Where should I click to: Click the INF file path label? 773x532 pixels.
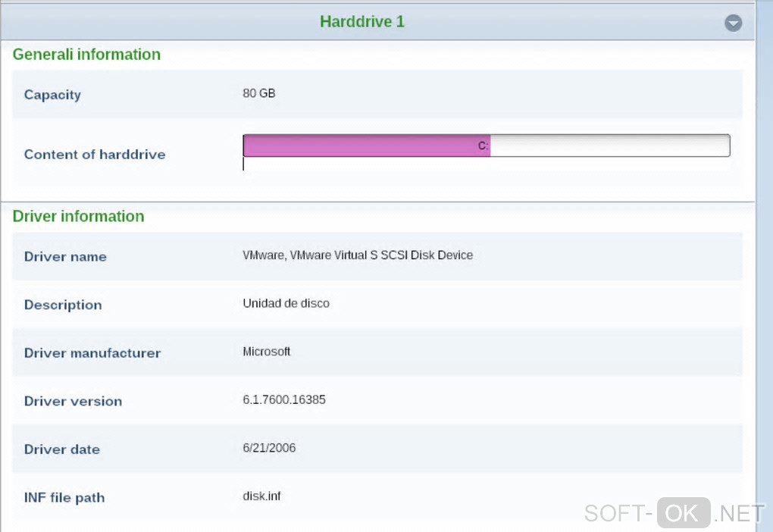coord(64,498)
